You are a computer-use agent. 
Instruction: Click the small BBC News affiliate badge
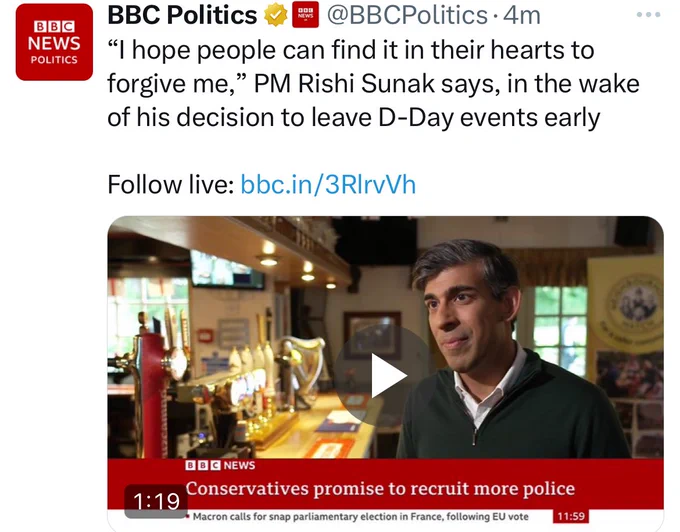(305, 15)
